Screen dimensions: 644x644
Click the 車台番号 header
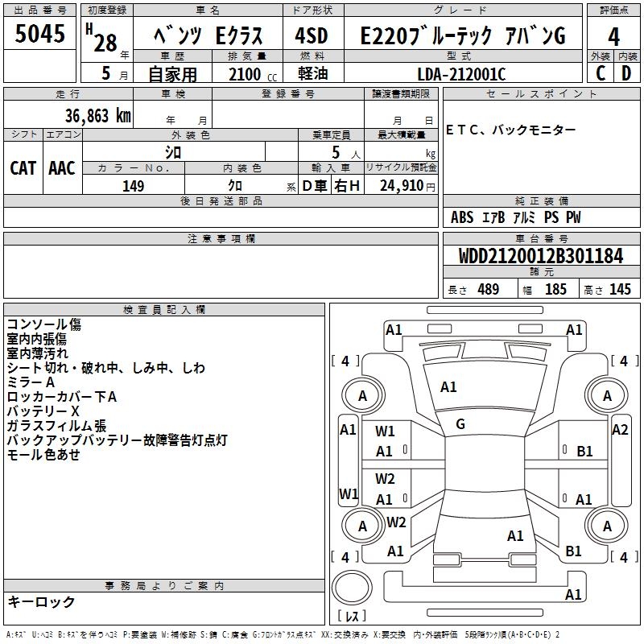pos(541,238)
